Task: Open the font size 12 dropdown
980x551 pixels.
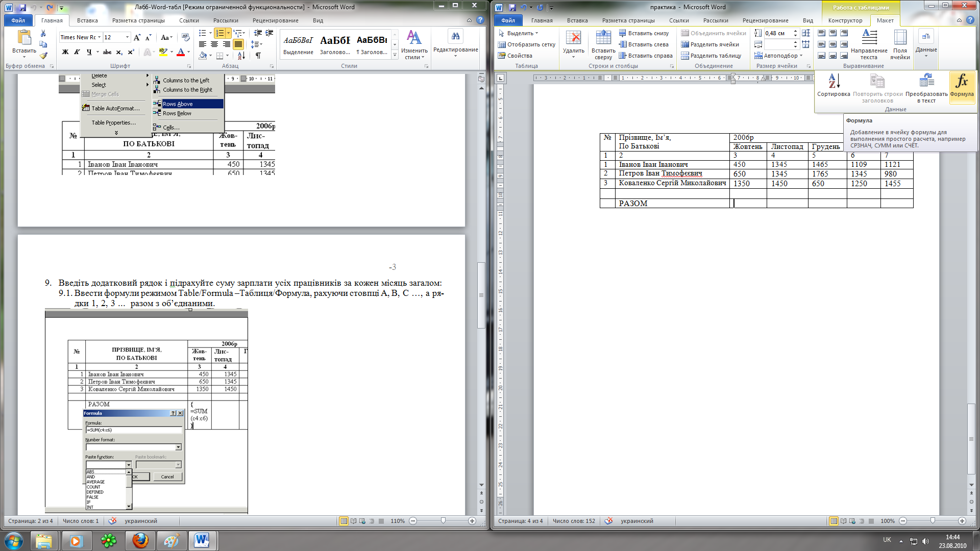Action: point(127,37)
